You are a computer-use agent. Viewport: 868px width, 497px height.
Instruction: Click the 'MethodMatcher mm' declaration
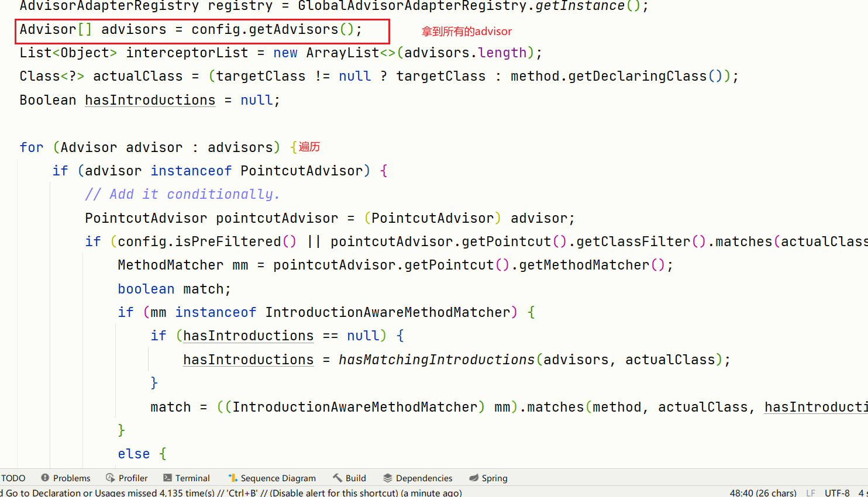coord(183,265)
